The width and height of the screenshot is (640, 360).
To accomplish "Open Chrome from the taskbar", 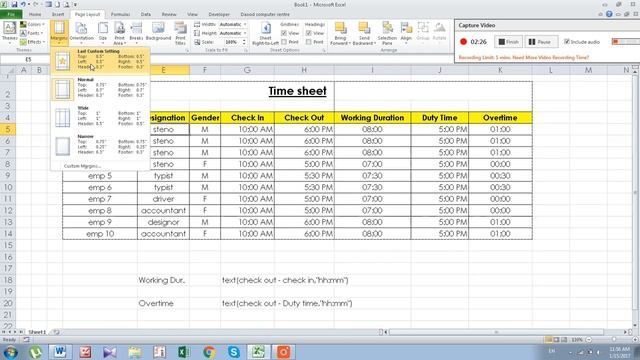I will (209, 352).
